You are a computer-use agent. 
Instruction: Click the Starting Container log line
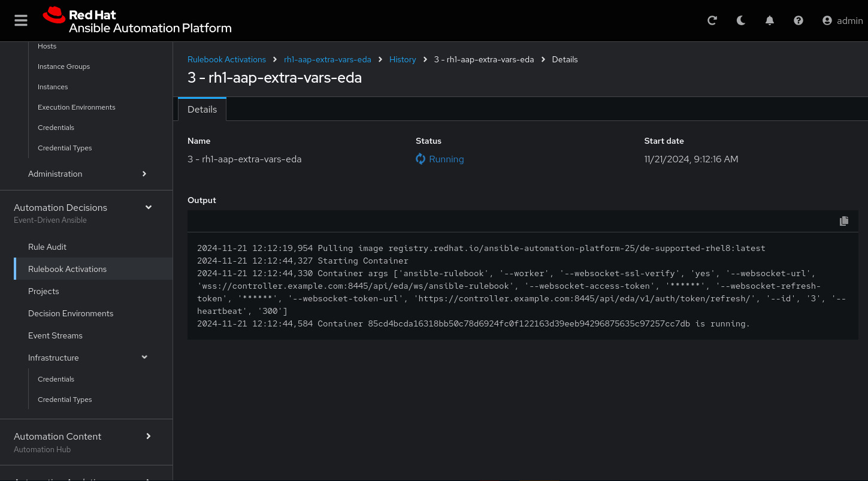303,261
